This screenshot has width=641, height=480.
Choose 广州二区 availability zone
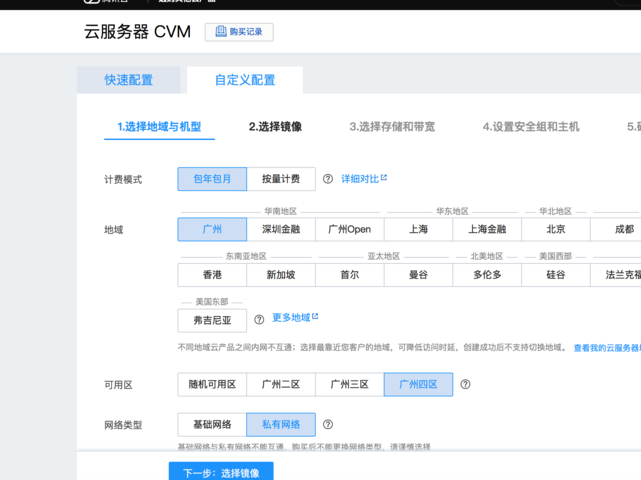(x=281, y=384)
